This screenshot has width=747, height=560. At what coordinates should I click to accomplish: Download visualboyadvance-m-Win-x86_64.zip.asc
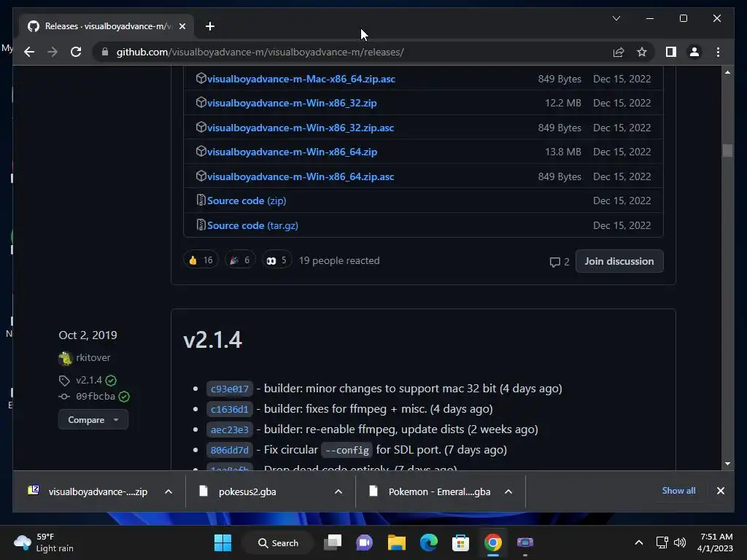[x=301, y=176]
